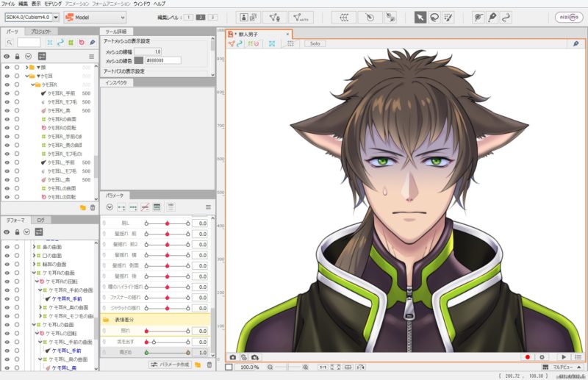Toggle visibility of ケモ耳R_奥 part
This screenshot has height=380, width=588.
tap(7, 111)
